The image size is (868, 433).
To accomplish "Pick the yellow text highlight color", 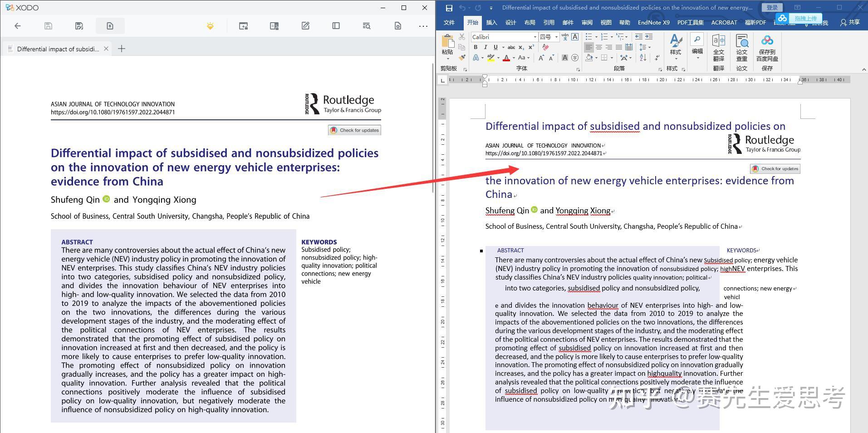I will click(490, 58).
